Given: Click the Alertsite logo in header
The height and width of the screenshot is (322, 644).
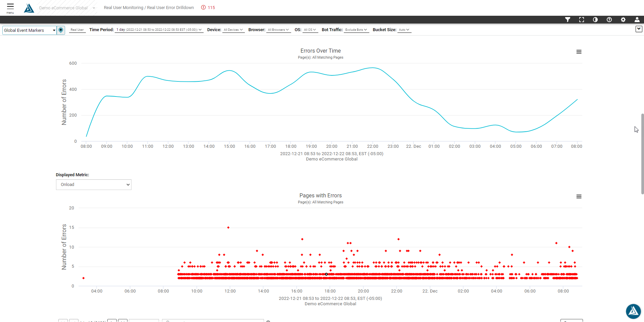Looking at the screenshot, I should 29,8.
